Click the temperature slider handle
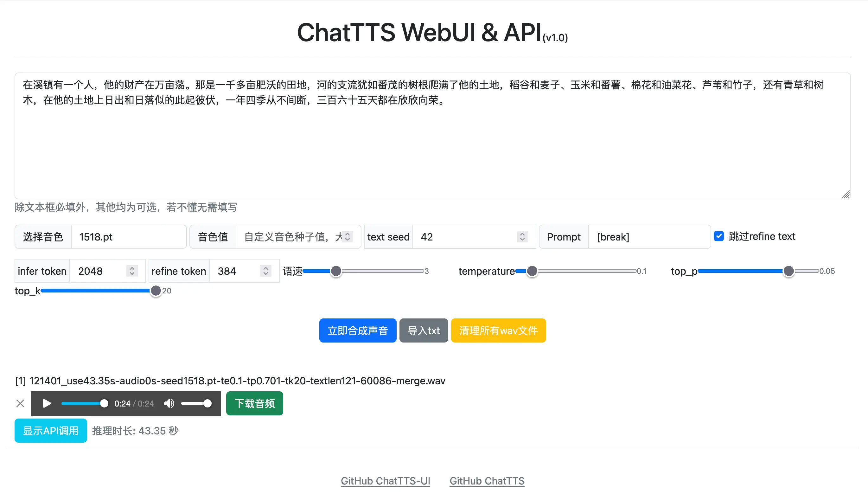This screenshot has height=500, width=868. [x=532, y=271]
